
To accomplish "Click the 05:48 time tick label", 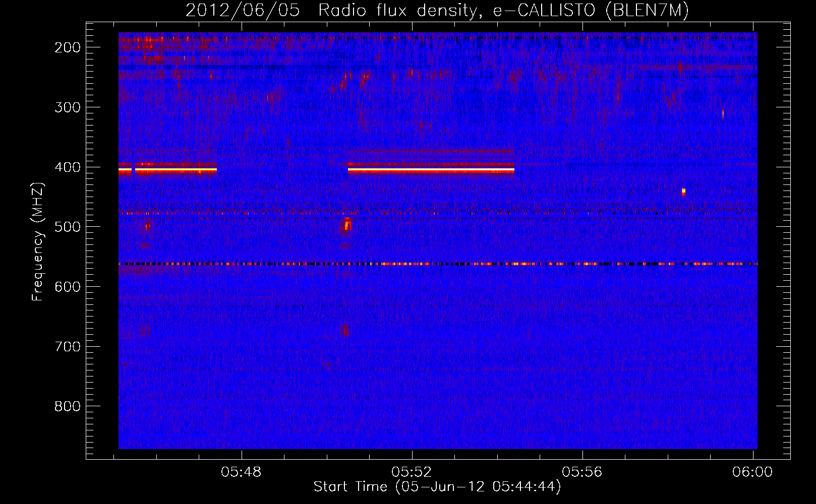I will point(242,472).
